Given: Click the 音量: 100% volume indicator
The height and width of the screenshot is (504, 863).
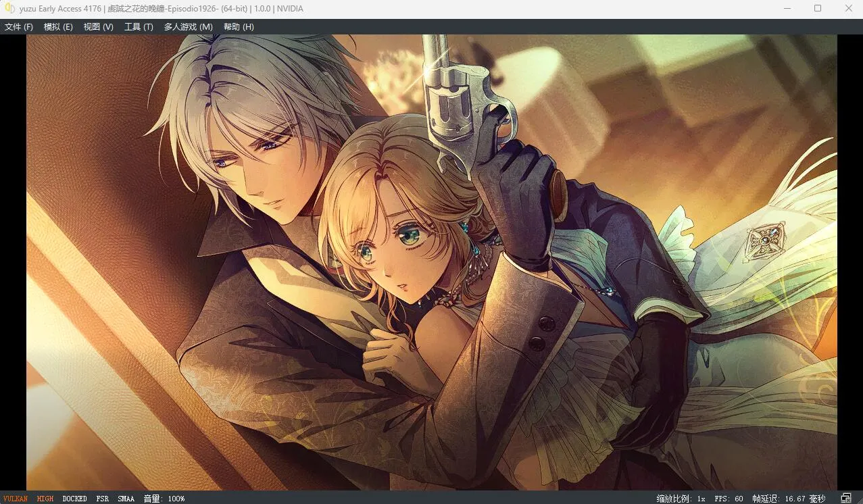Looking at the screenshot, I should pyautogui.click(x=164, y=499).
